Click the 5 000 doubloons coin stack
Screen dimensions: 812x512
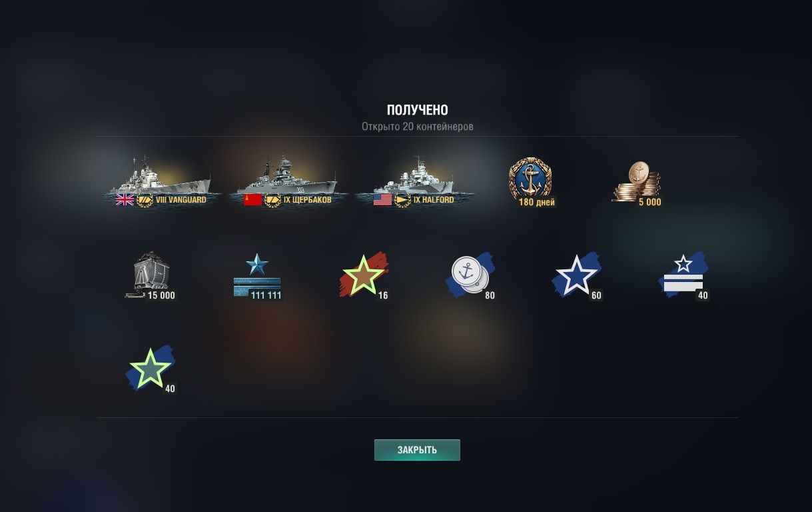tap(637, 183)
